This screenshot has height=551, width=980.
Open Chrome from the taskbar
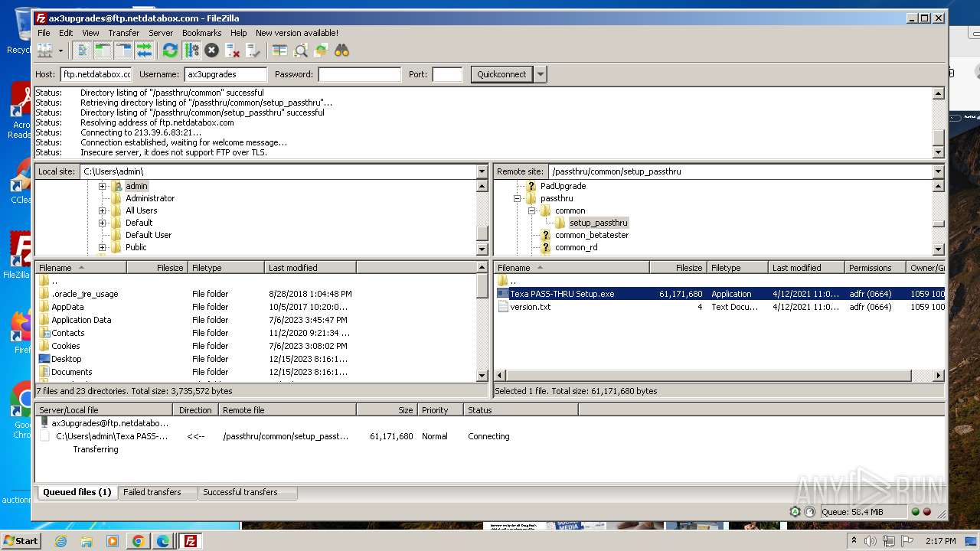coord(138,541)
